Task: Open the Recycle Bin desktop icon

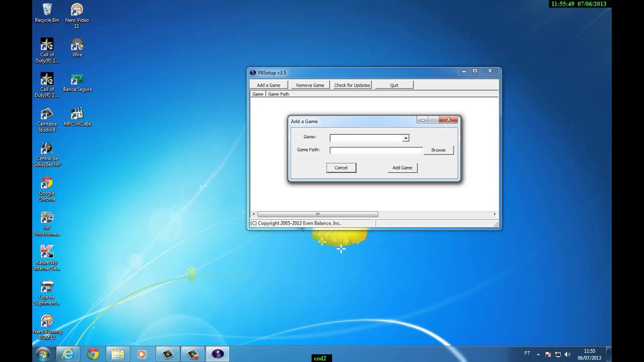Action: click(47, 13)
